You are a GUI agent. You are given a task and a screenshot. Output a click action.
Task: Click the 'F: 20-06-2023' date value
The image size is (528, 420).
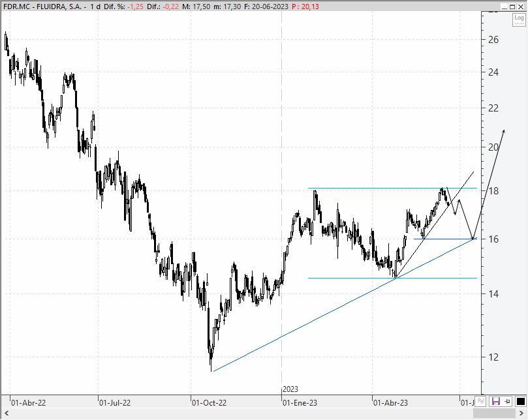[x=266, y=7]
